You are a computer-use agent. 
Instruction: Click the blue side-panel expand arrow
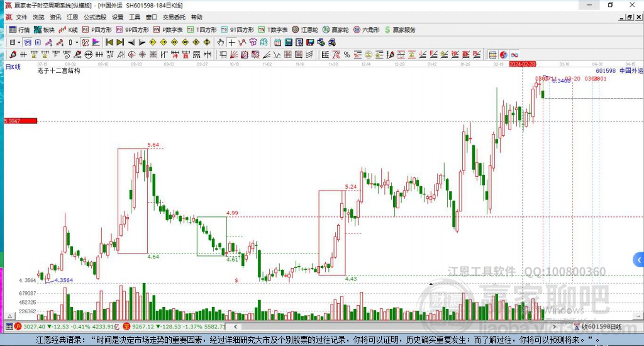tap(638, 260)
